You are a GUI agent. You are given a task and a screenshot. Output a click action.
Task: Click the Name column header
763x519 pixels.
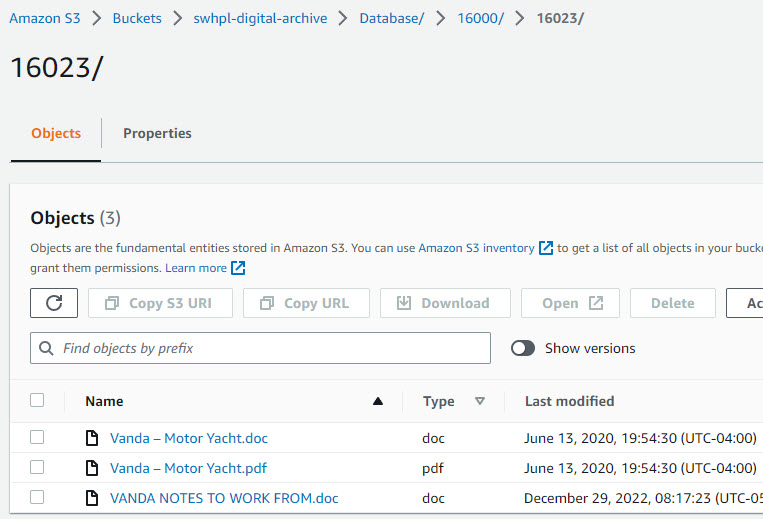tap(104, 401)
